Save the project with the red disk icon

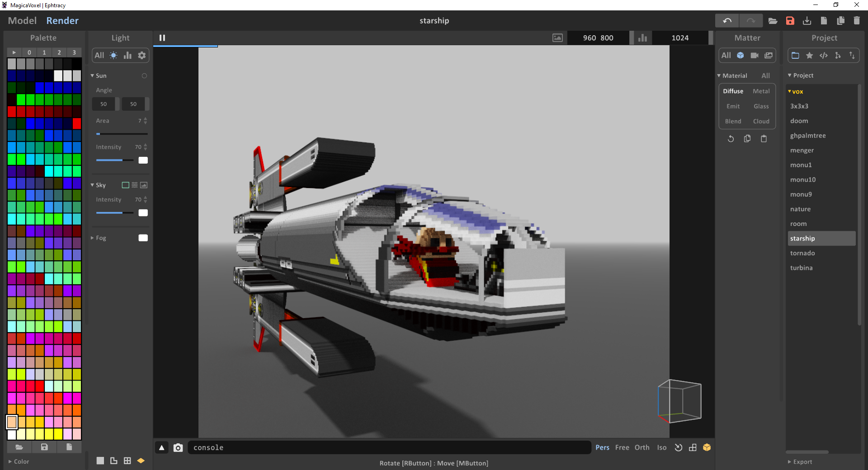click(x=790, y=21)
